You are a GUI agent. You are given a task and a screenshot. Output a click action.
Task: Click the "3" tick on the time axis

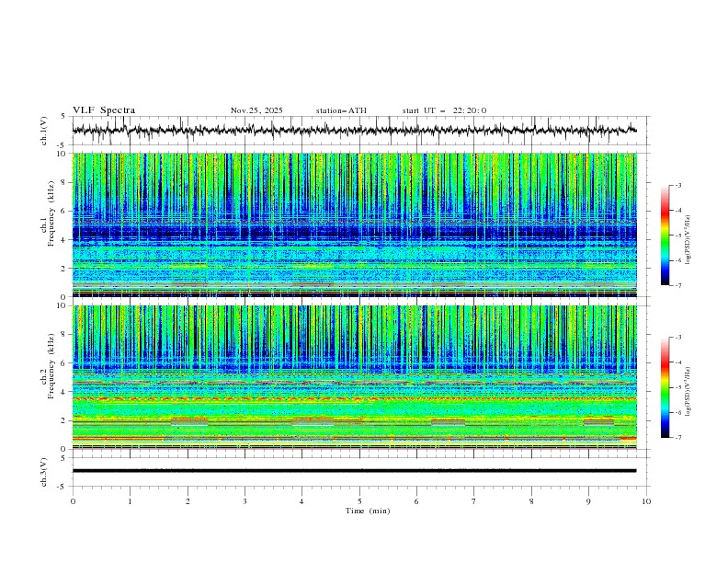click(x=245, y=501)
